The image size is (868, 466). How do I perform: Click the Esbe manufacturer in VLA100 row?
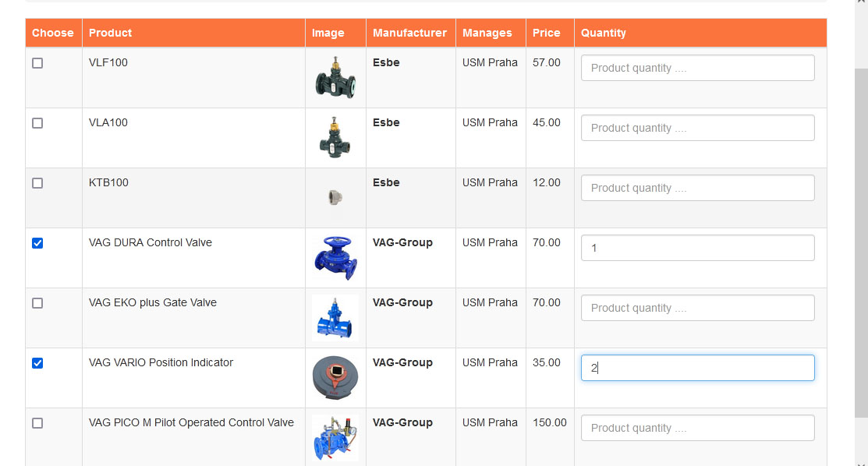coord(386,122)
